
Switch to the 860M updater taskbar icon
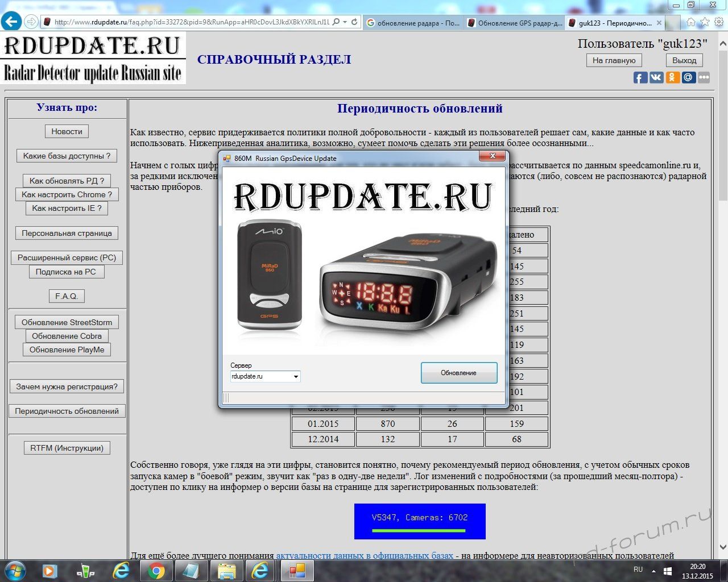[297, 571]
